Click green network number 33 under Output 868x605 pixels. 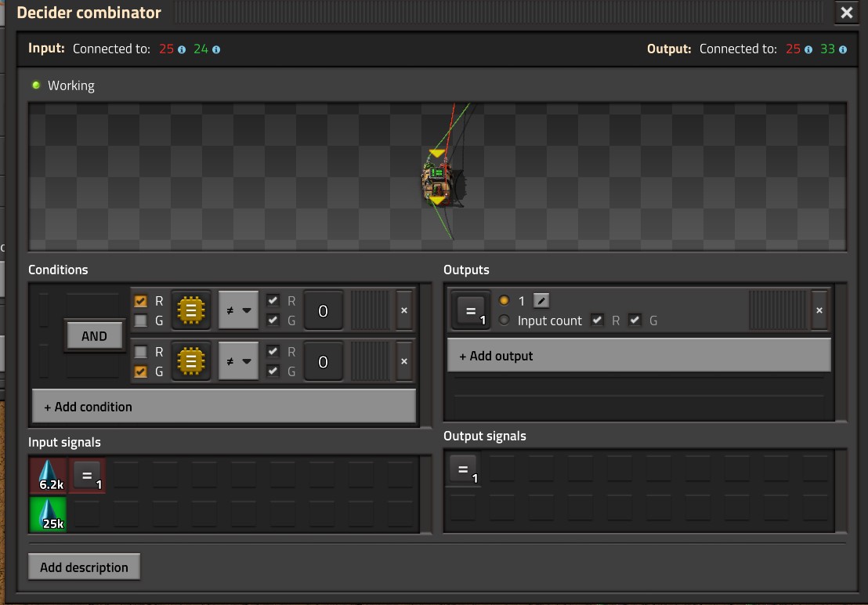827,49
